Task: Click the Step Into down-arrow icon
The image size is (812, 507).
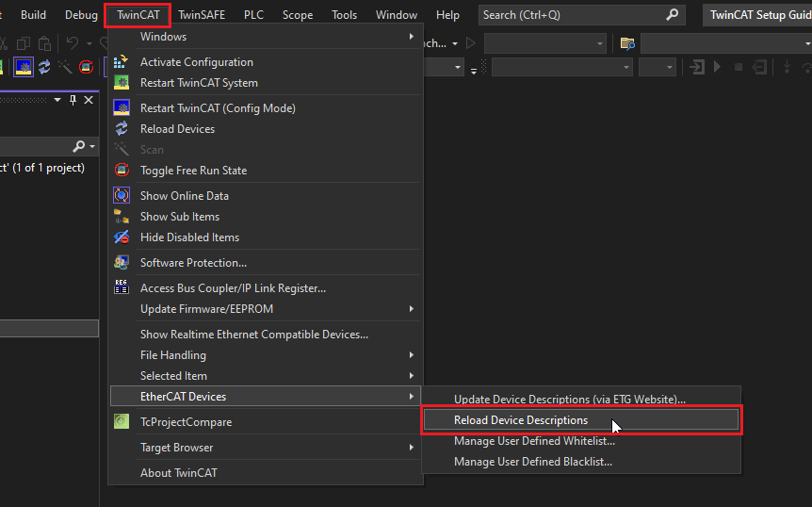Action: 787,67
